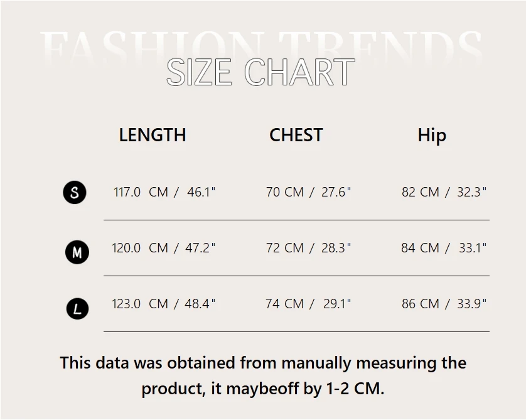Click the 72 CM / 28.3" chest value
Viewport: 526px width, 420px height.
click(308, 248)
